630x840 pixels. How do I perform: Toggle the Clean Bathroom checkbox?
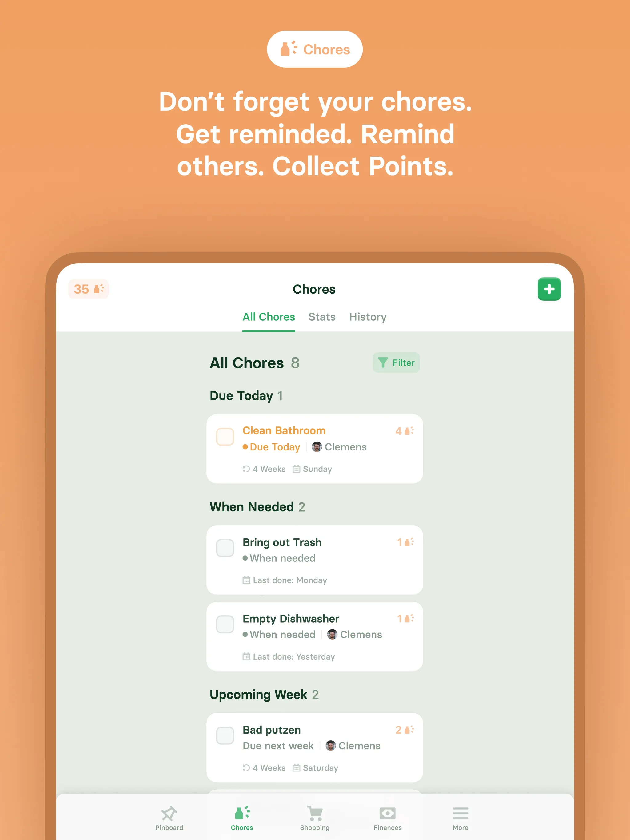tap(225, 437)
